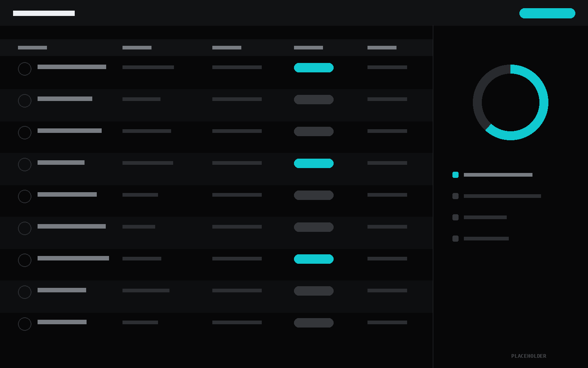Screen dimensions: 588x368
Task: Click the gray status pill in the eighth row
Action: click(314, 291)
